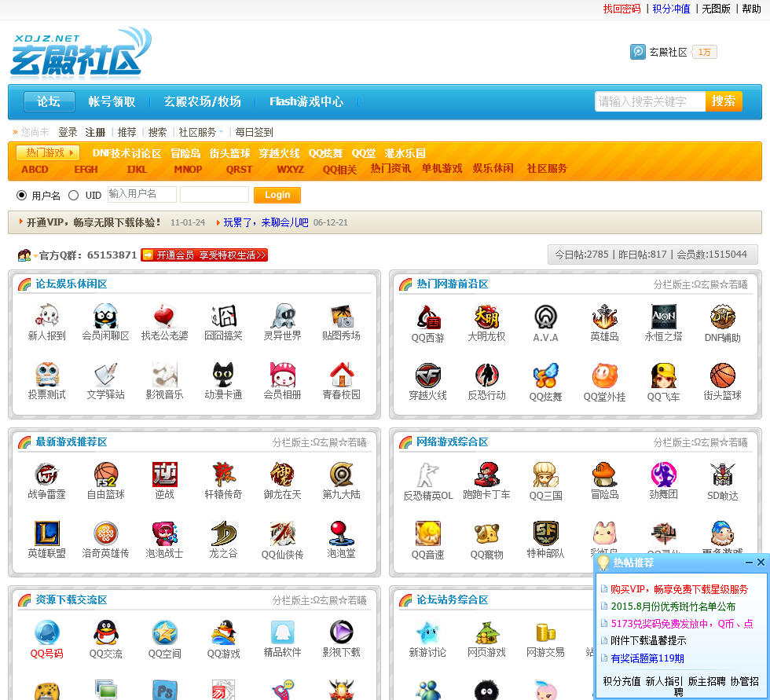
Task: Open the 每日签到 link
Action: [254, 132]
